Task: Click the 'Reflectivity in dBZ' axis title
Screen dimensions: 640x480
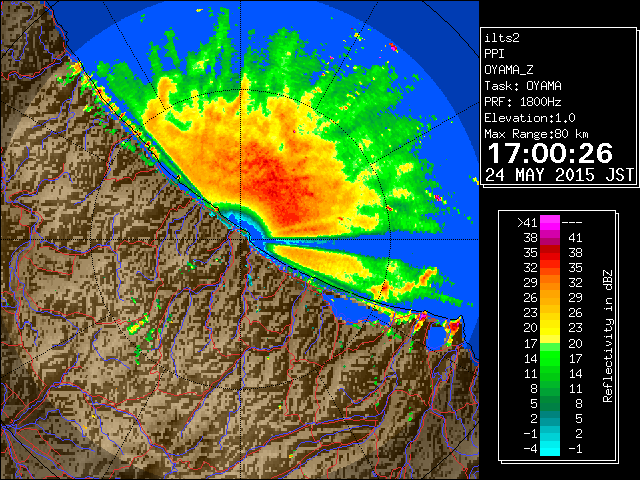Action: 608,336
